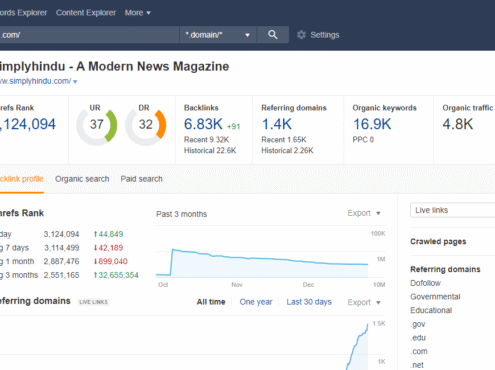This screenshot has width=495, height=370.
Task: Click the DR 32 donut gauge
Action: (x=146, y=125)
